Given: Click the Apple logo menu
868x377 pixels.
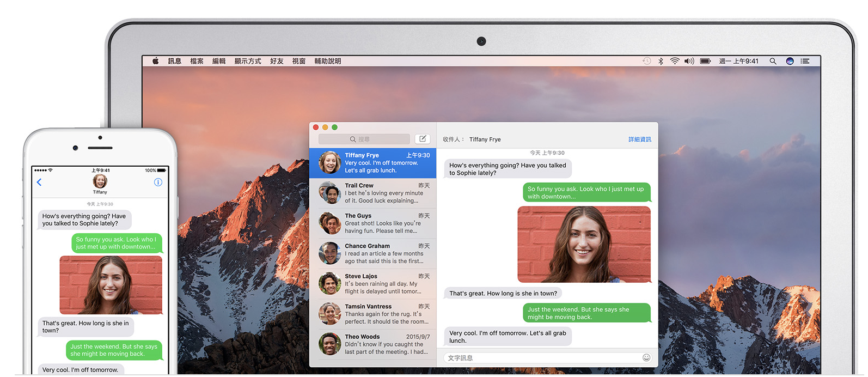Looking at the screenshot, I should [155, 61].
